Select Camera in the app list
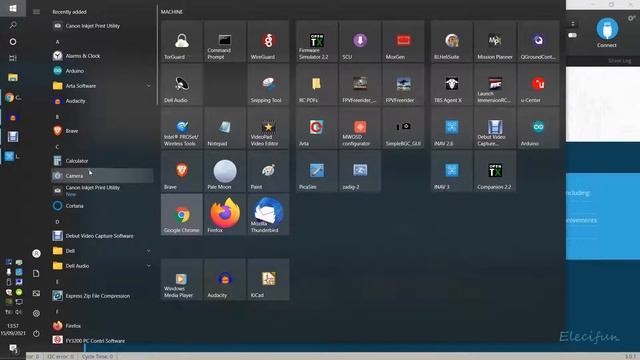This screenshot has height=360, width=640. (102, 176)
